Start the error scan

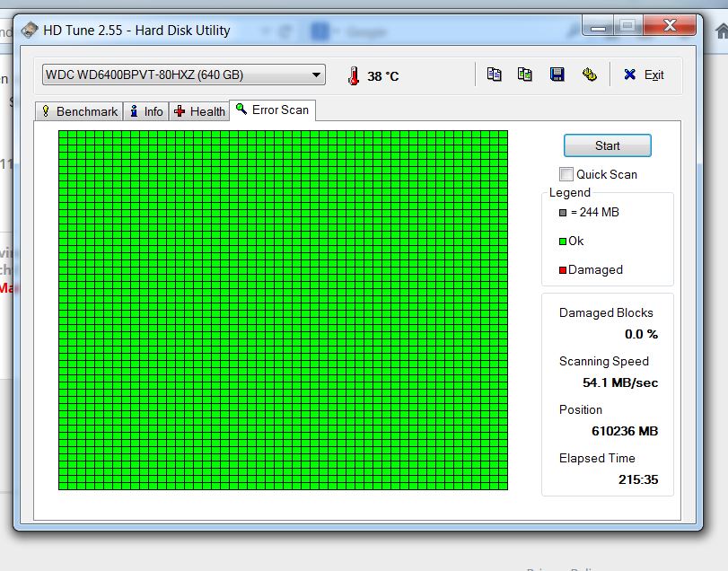pos(608,145)
